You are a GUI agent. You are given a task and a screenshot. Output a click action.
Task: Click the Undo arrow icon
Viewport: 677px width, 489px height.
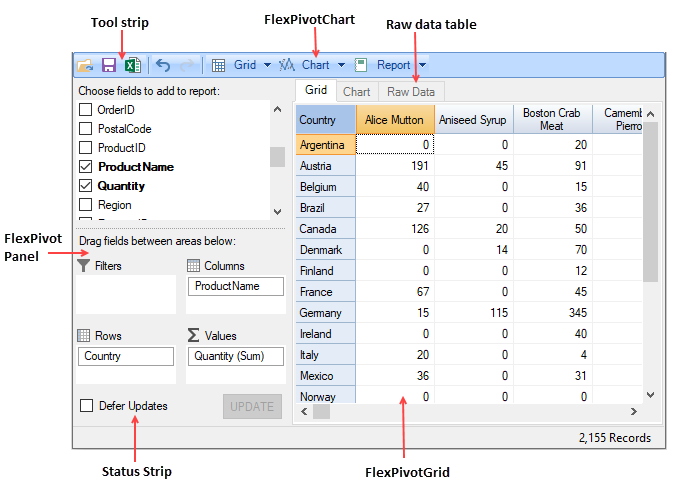163,65
